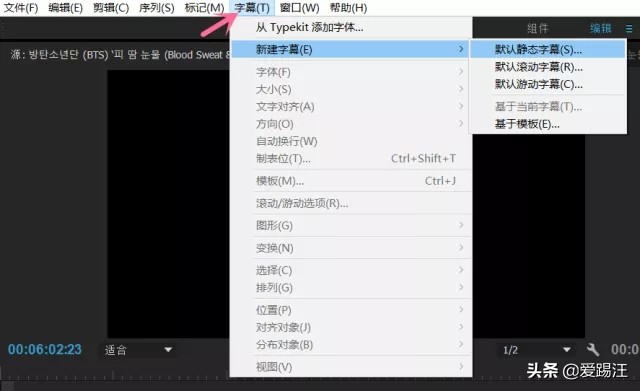Open the wrench settings icon
This screenshot has height=391, width=640.
click(593, 349)
